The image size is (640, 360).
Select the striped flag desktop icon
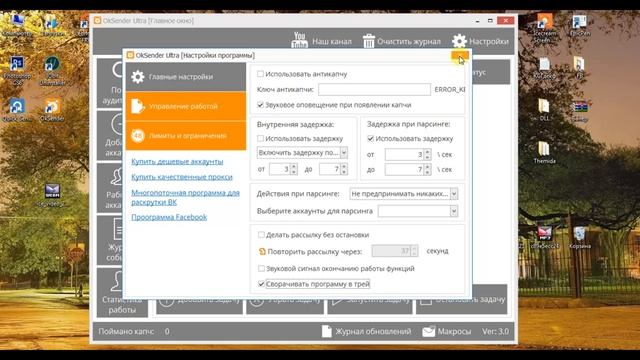tap(579, 111)
